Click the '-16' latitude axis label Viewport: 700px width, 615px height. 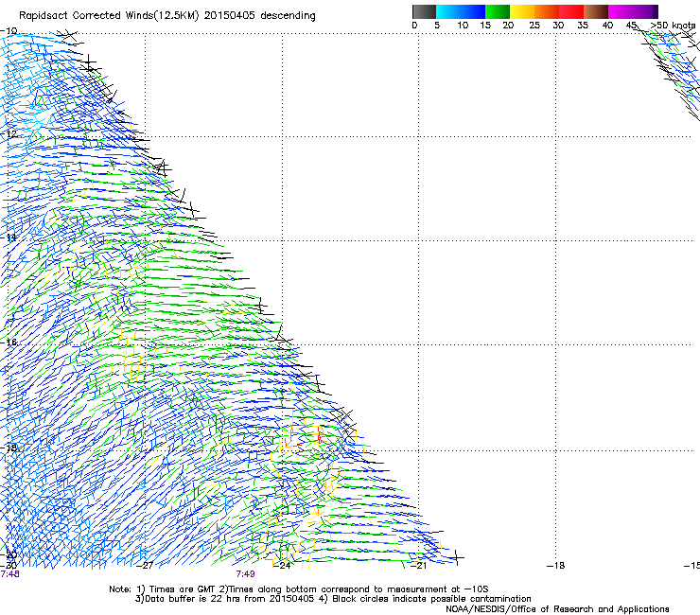pyautogui.click(x=9, y=343)
